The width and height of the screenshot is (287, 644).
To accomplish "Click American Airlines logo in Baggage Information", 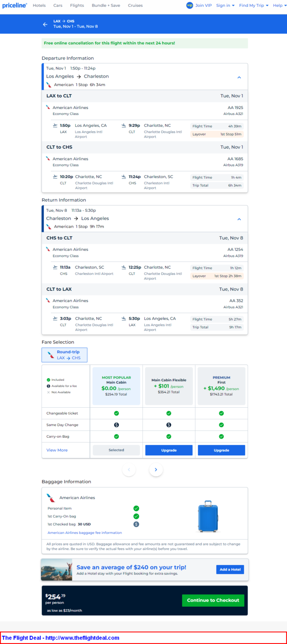I will [x=51, y=498].
